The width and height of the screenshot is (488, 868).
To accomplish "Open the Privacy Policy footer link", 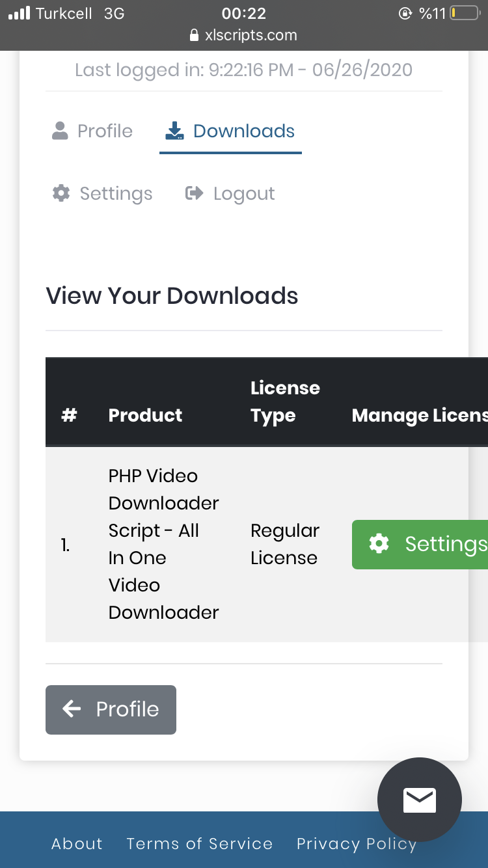I will [357, 844].
